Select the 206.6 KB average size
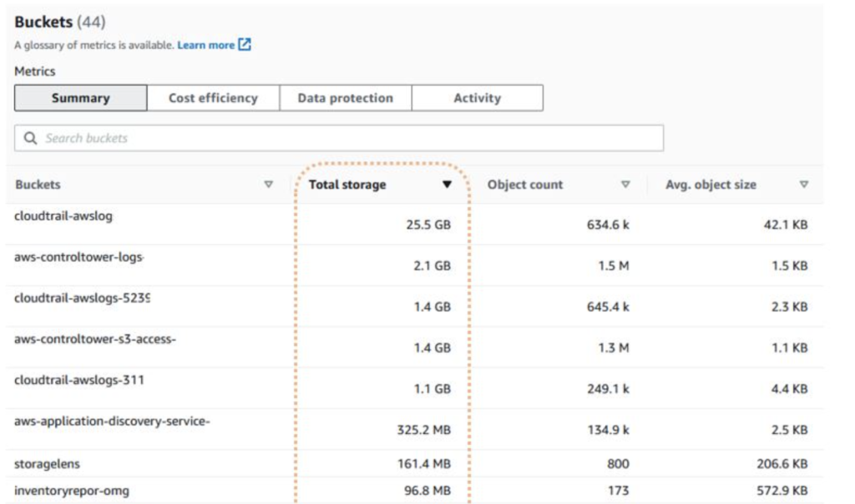 pyautogui.click(x=782, y=464)
